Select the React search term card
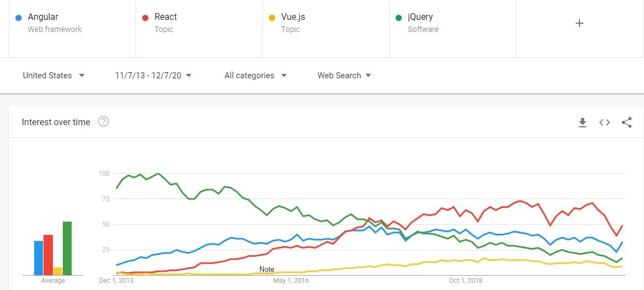The width and height of the screenshot is (644, 290). pos(198,23)
